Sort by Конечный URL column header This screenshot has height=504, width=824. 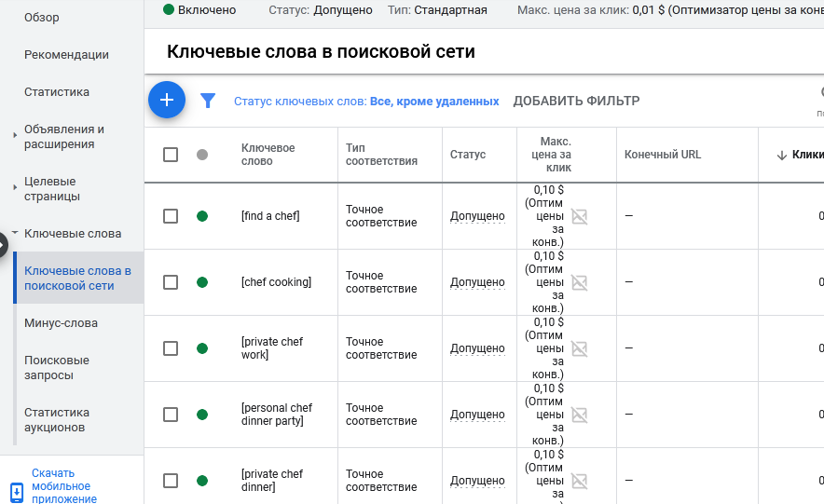[663, 155]
